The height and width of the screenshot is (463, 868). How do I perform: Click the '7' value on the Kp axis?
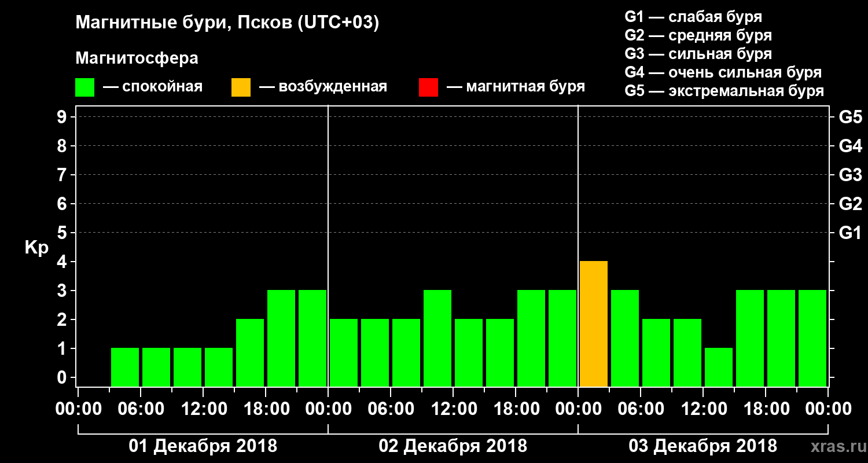point(62,175)
